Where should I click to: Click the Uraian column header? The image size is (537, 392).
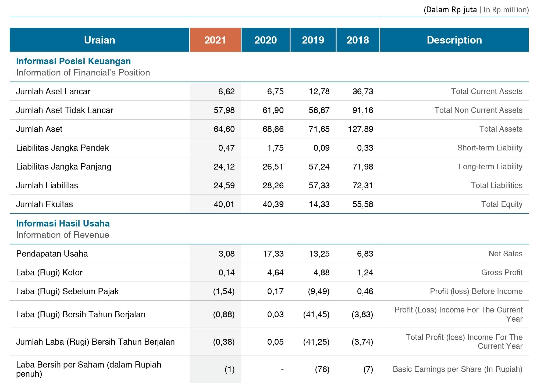pyautogui.click(x=99, y=40)
